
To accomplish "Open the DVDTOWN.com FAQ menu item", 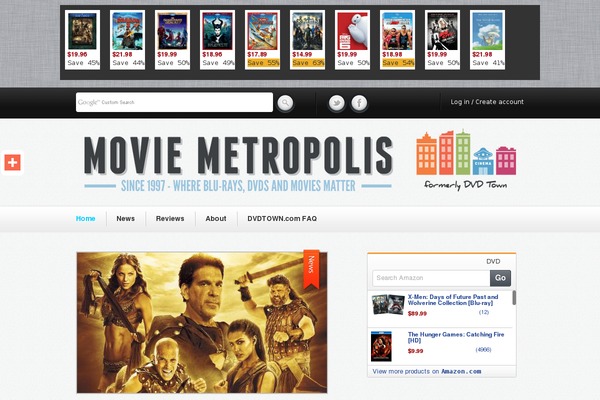I will tap(282, 219).
